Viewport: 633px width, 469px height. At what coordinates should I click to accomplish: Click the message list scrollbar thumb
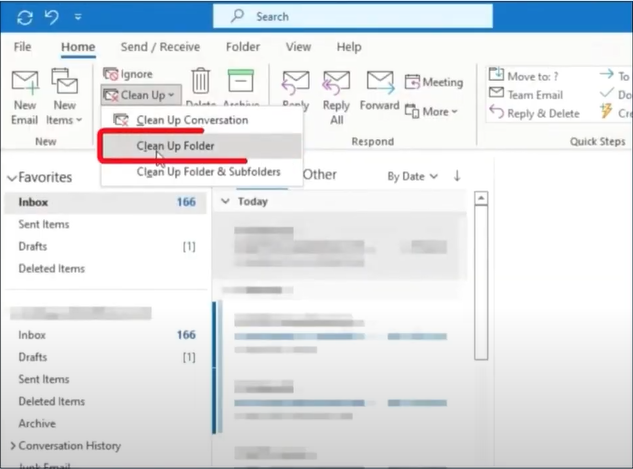(x=481, y=283)
